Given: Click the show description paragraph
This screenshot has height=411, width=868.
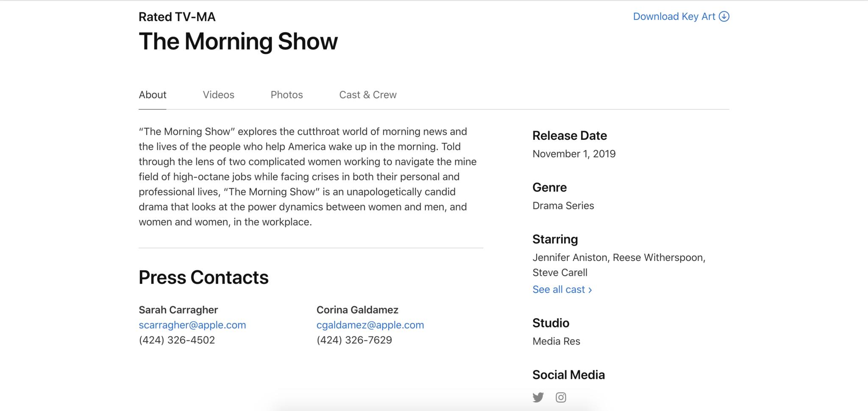Looking at the screenshot, I should point(308,177).
